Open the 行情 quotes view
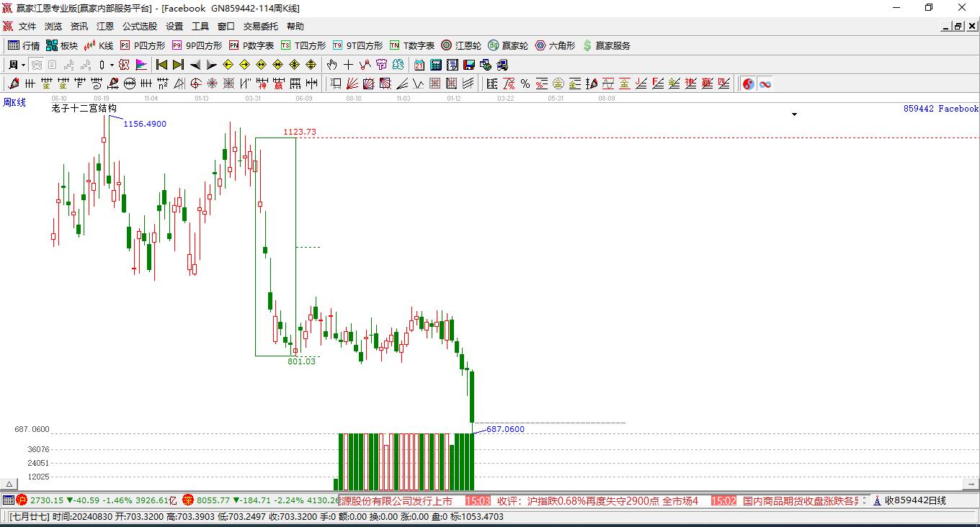The height and width of the screenshot is (527, 980). pyautogui.click(x=24, y=45)
